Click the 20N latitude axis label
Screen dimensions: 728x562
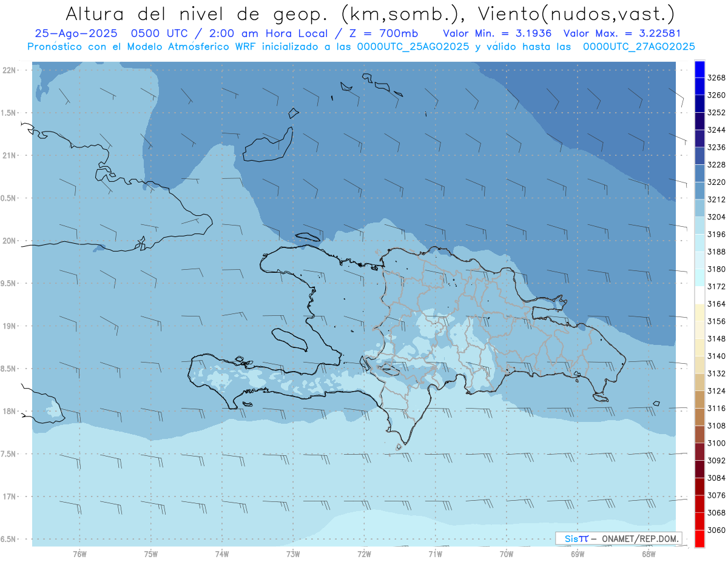click(x=8, y=241)
